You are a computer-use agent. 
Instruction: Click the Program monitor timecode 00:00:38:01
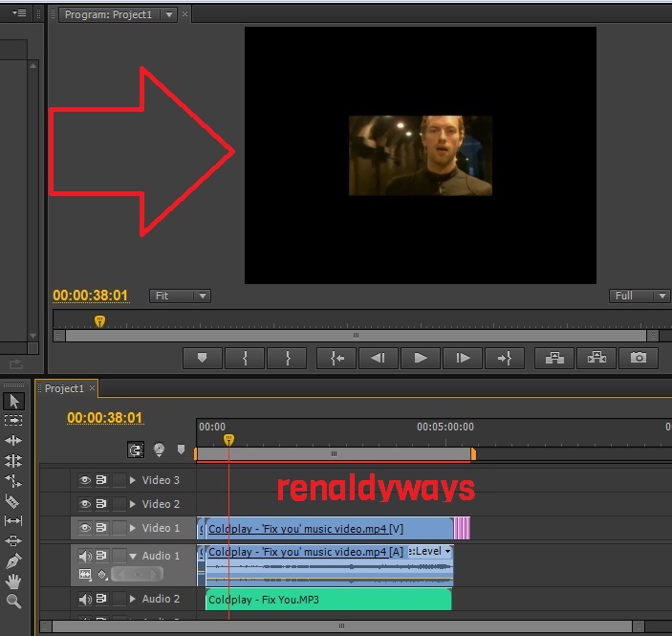[91, 296]
